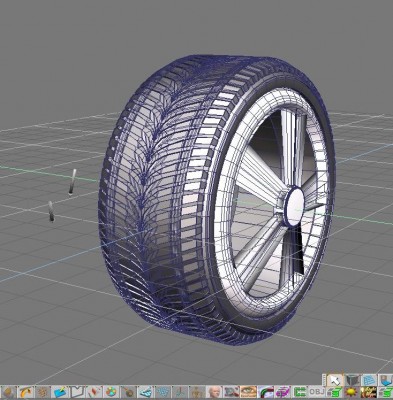This screenshot has width=393, height=400.
Task: Click the axes icon in toolbar
Action: pyautogui.click(x=180, y=392)
